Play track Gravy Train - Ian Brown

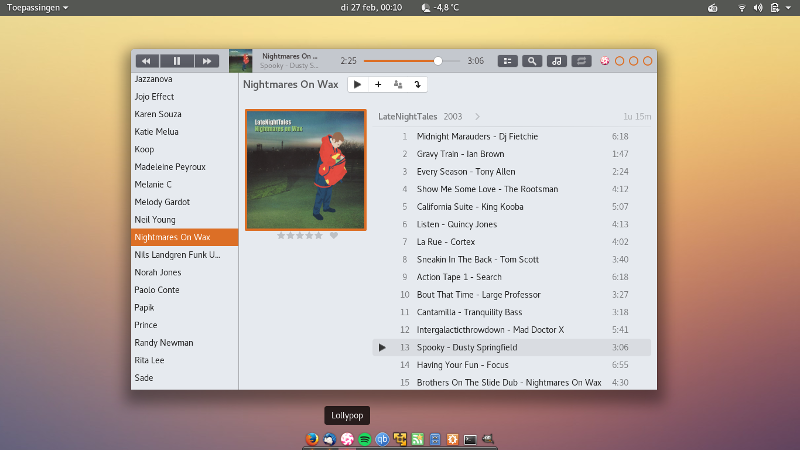[512, 154]
